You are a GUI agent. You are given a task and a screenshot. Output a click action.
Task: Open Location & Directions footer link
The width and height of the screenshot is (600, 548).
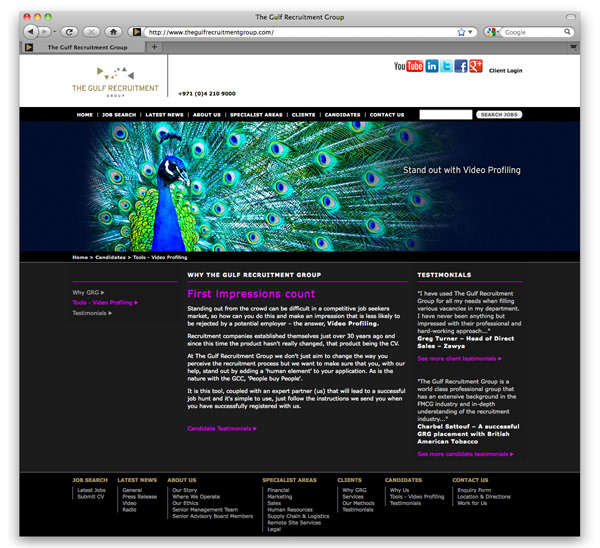(x=484, y=497)
